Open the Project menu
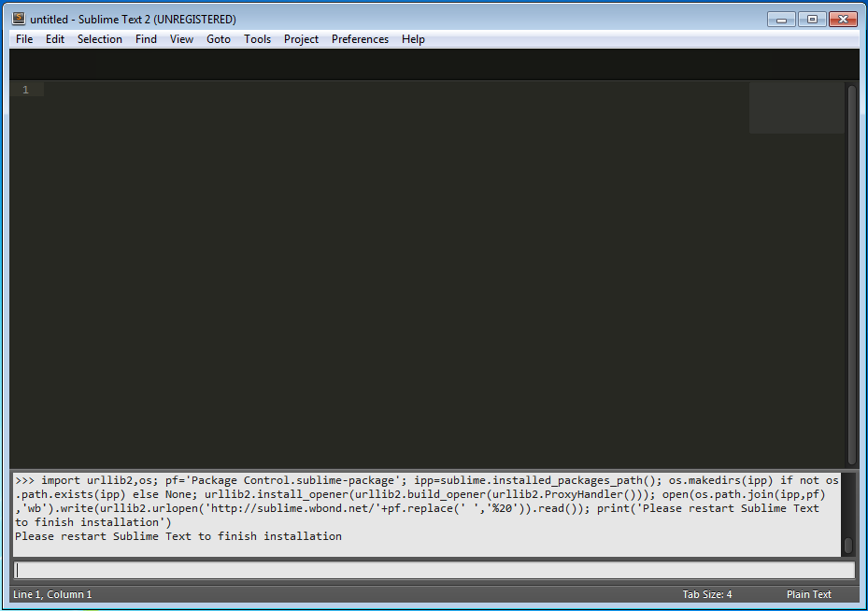 click(x=301, y=39)
